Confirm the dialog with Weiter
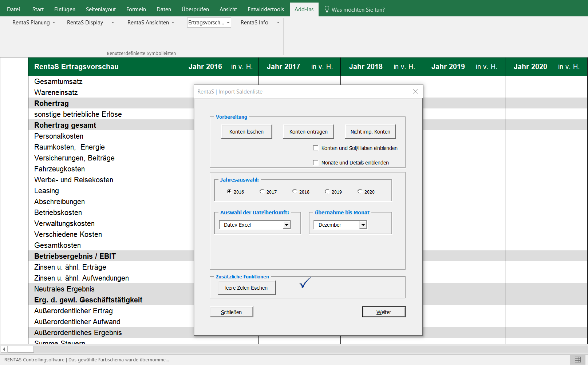The height and width of the screenshot is (365, 588). (x=384, y=312)
